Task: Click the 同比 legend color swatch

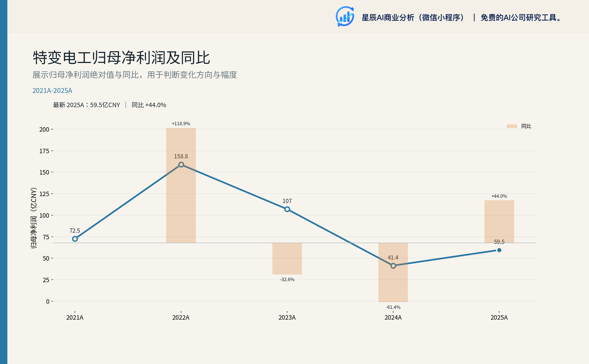Action: [512, 126]
